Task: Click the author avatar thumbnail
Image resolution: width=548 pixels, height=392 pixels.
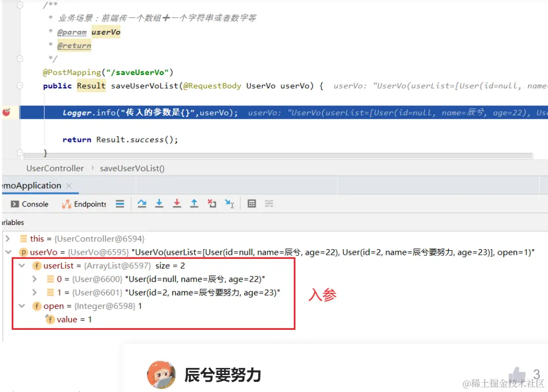Action: [x=161, y=375]
